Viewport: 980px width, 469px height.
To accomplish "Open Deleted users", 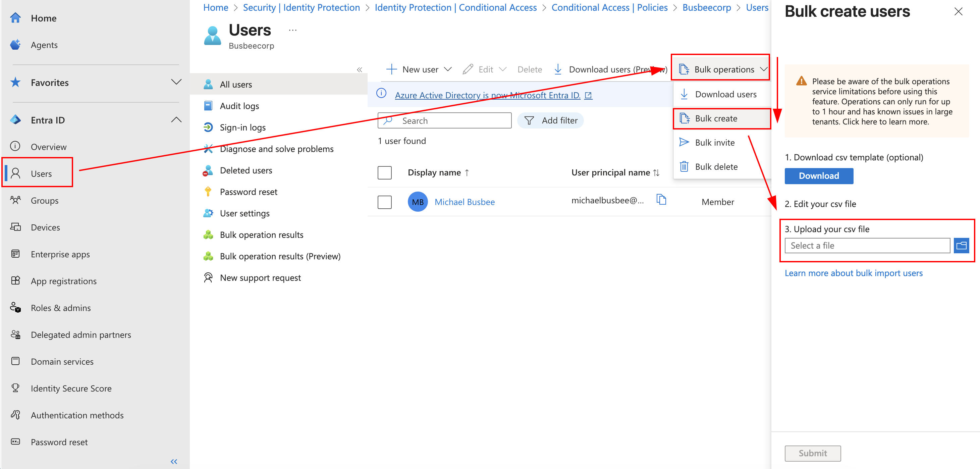I will tap(246, 170).
